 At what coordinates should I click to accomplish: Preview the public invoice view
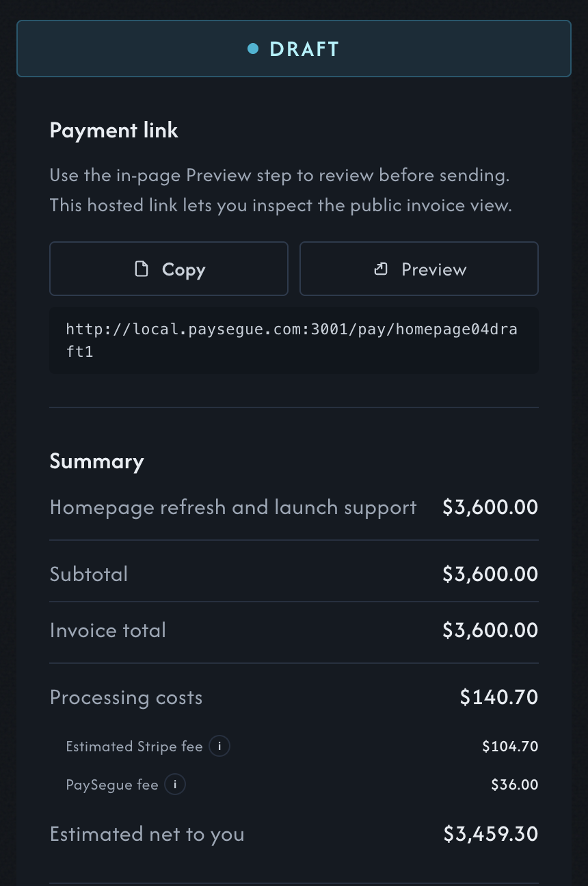[418, 269]
